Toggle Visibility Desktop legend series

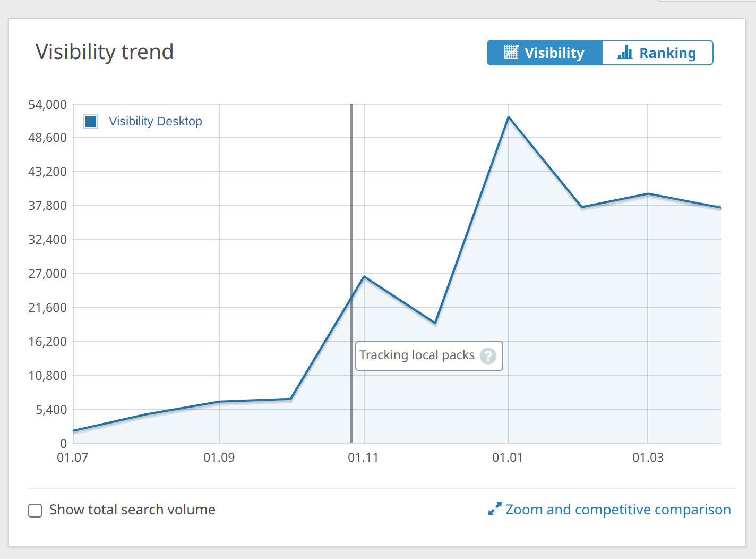point(143,122)
